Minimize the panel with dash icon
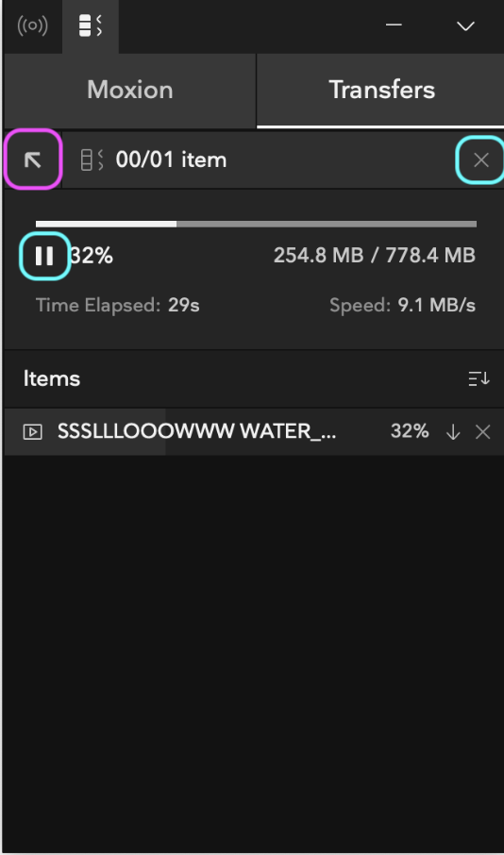 [x=394, y=25]
